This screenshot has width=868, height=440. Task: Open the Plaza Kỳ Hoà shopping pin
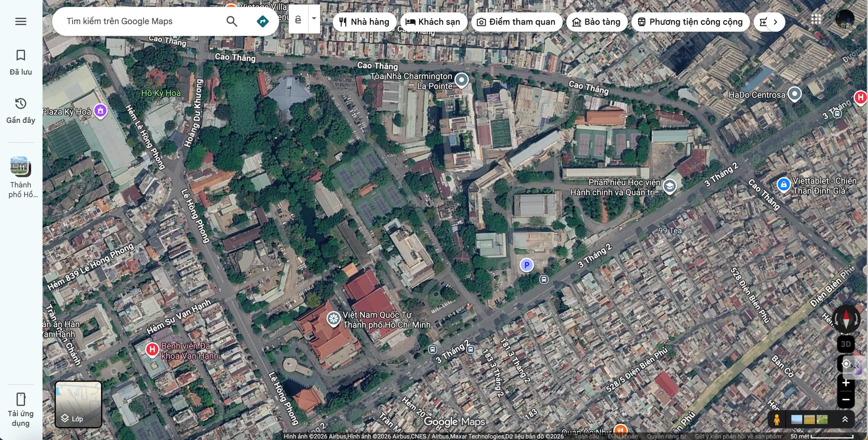[x=100, y=111]
